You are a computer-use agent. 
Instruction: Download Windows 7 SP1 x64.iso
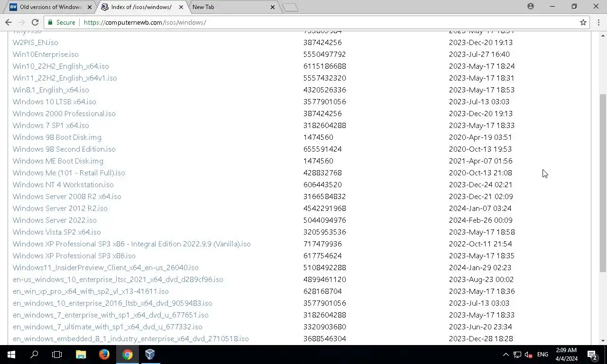click(x=51, y=125)
